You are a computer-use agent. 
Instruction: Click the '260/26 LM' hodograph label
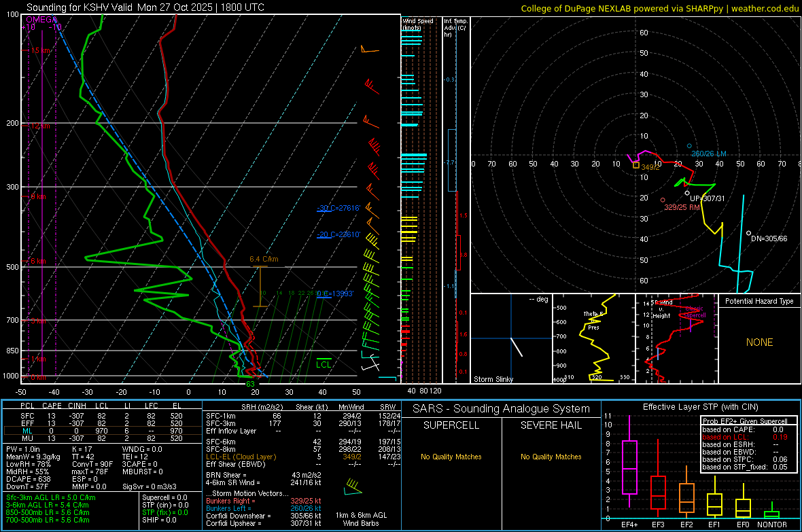709,154
